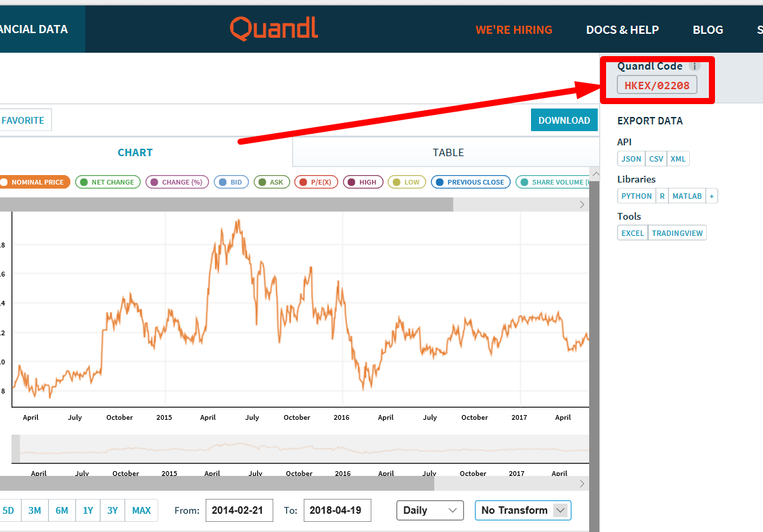
Task: Click the To date field
Action: 338,510
